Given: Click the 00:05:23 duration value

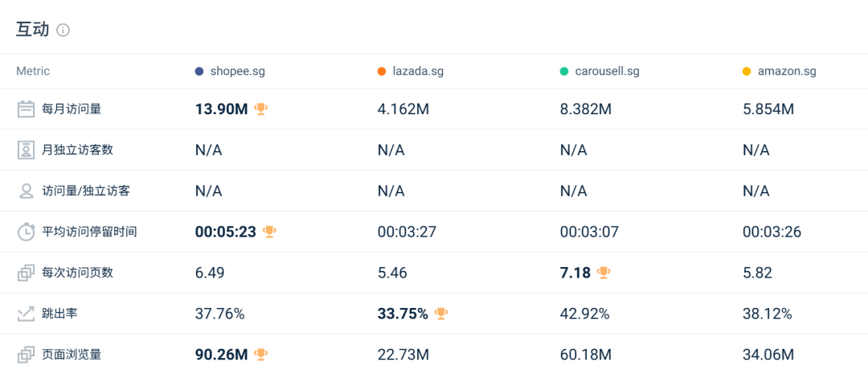Looking at the screenshot, I should (226, 232).
